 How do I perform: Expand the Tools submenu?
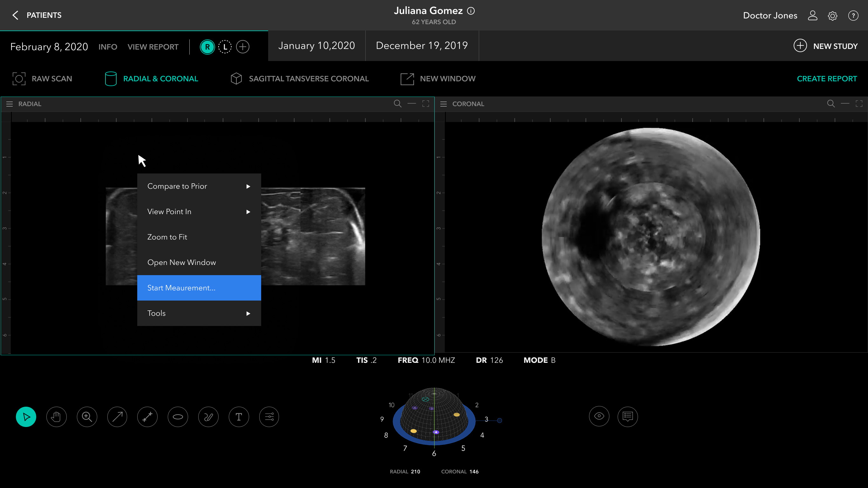pos(199,313)
